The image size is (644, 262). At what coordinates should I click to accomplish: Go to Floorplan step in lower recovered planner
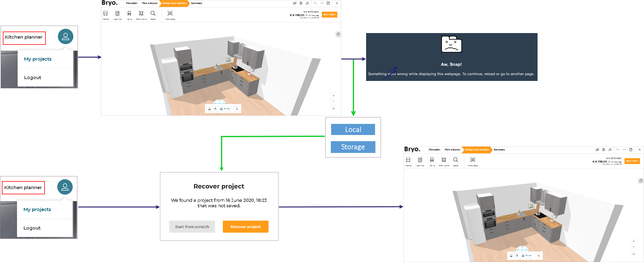coord(434,150)
